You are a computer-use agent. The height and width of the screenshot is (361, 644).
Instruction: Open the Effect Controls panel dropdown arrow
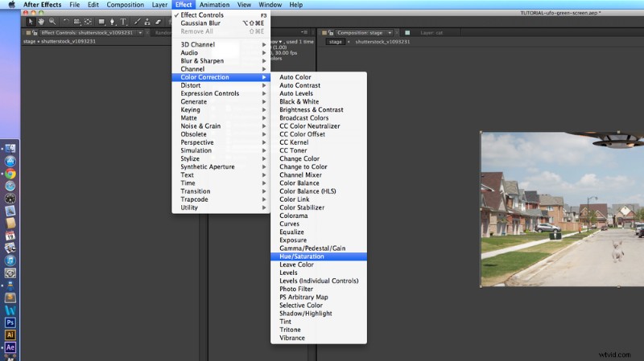[140, 33]
